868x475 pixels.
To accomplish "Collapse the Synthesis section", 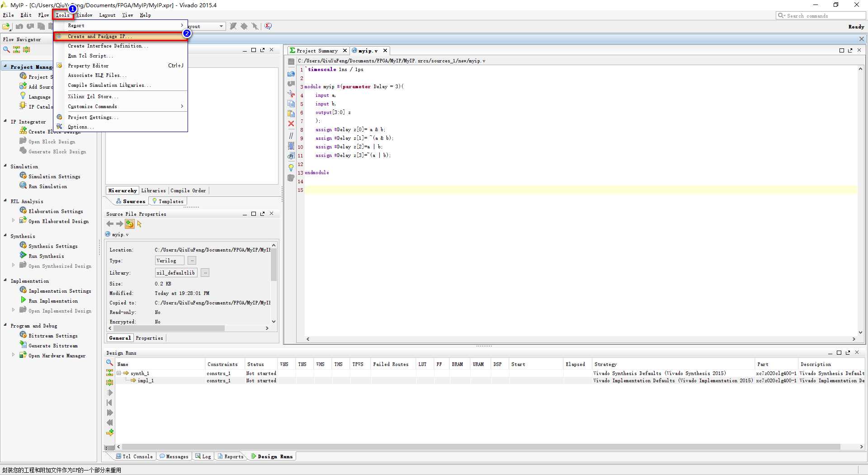I will click(5, 236).
